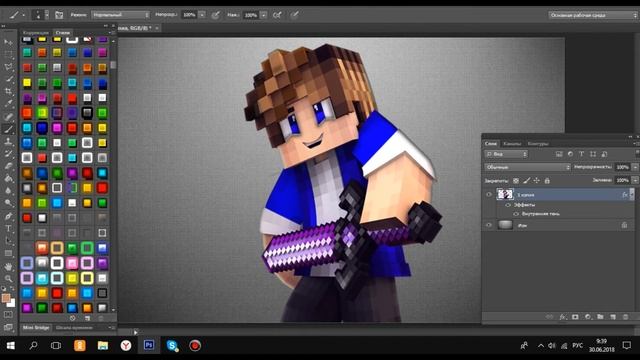
Task: Select the Path Selection tool
Action: click(8, 241)
